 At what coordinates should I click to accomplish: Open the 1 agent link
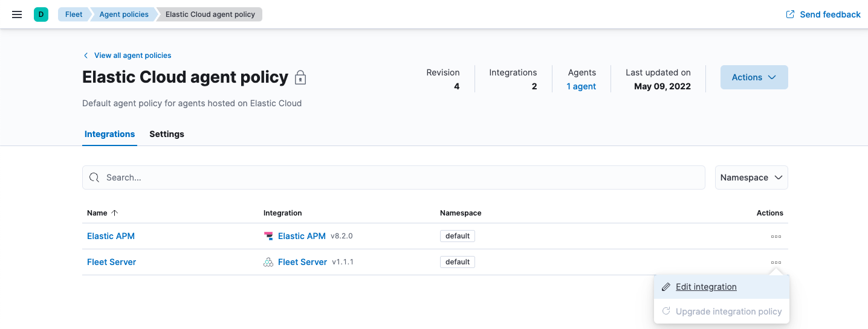point(581,86)
